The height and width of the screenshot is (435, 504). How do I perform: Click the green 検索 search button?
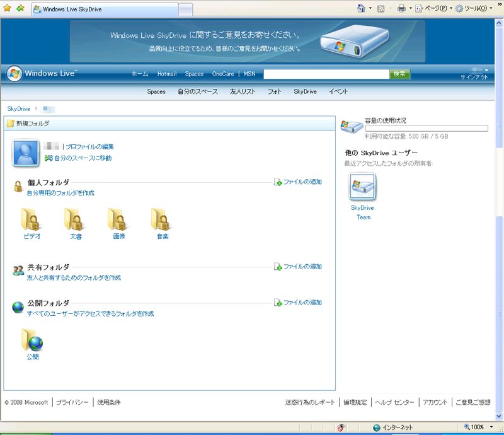[399, 74]
